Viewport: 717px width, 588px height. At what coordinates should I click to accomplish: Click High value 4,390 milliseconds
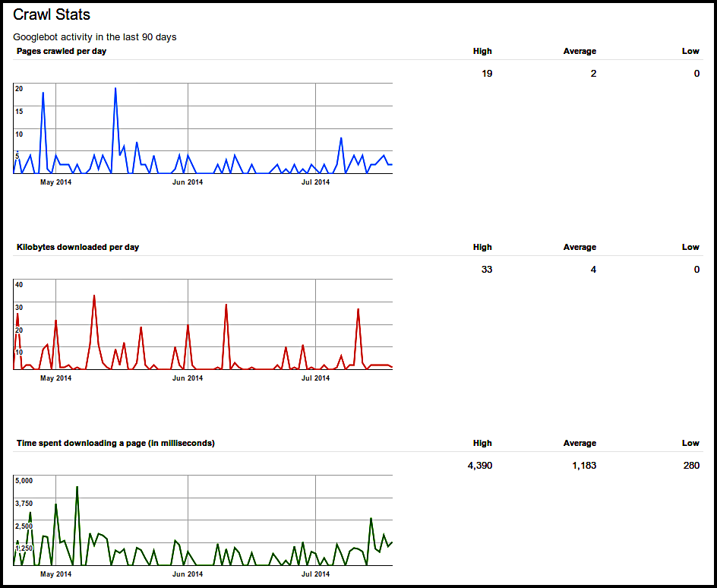pyautogui.click(x=480, y=466)
